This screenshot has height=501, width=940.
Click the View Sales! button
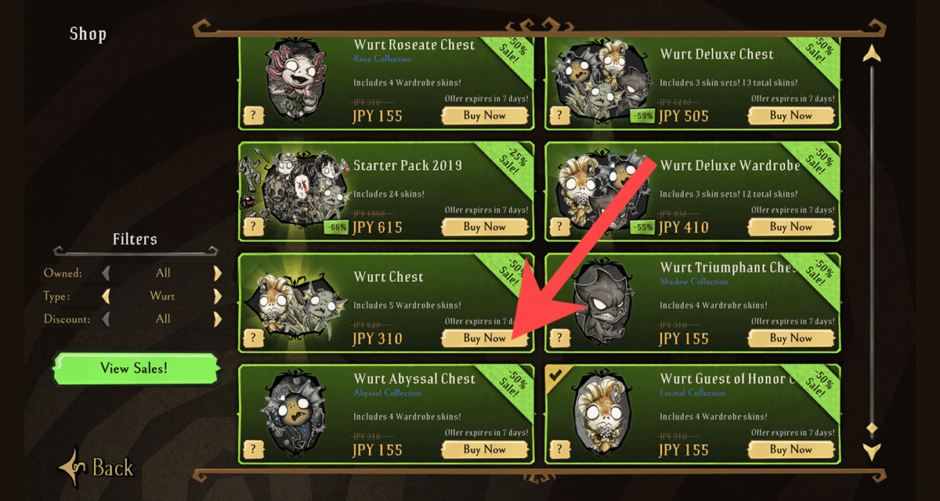[x=134, y=368]
